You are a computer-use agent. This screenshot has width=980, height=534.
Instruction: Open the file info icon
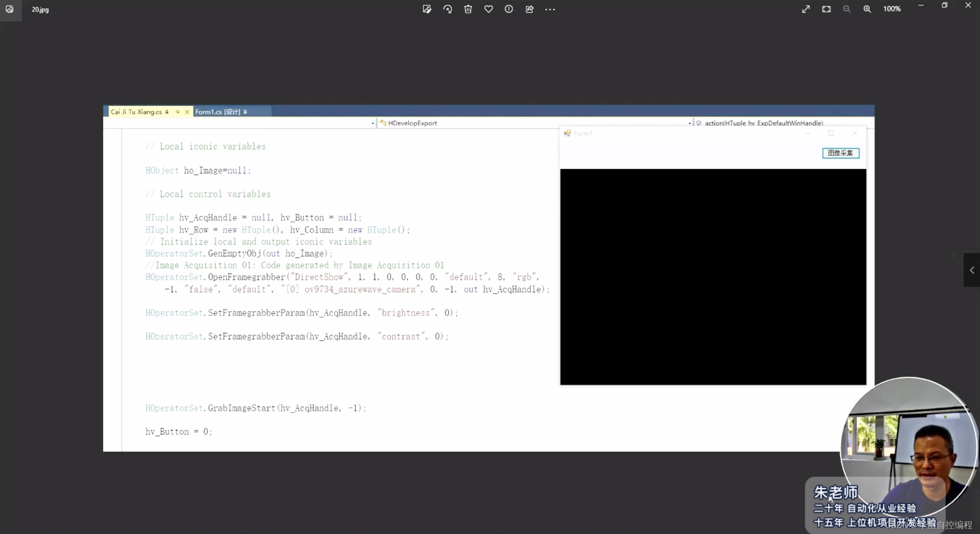pyautogui.click(x=509, y=9)
